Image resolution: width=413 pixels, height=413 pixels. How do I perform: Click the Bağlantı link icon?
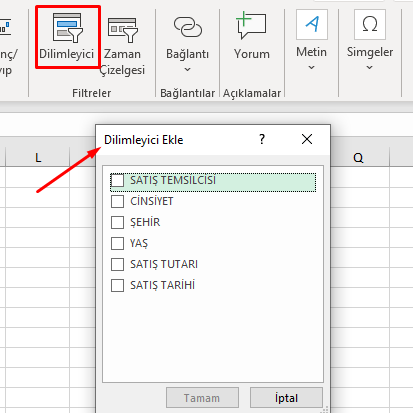point(188,27)
